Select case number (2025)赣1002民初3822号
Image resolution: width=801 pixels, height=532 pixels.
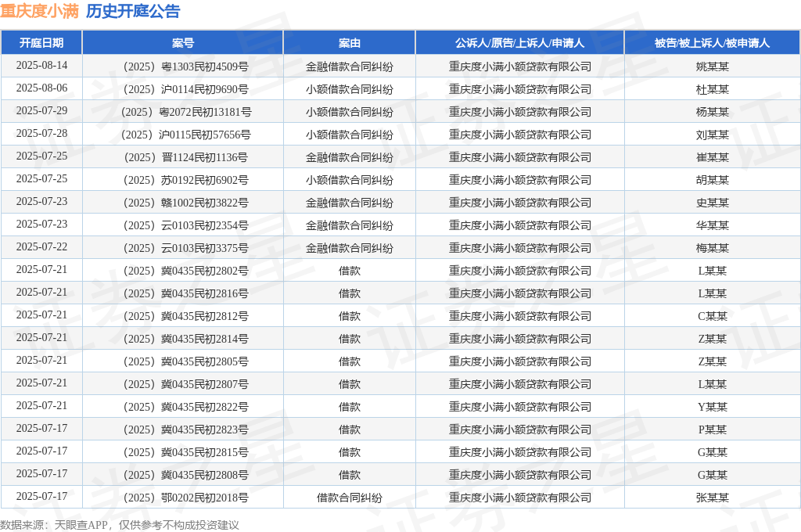click(x=185, y=203)
